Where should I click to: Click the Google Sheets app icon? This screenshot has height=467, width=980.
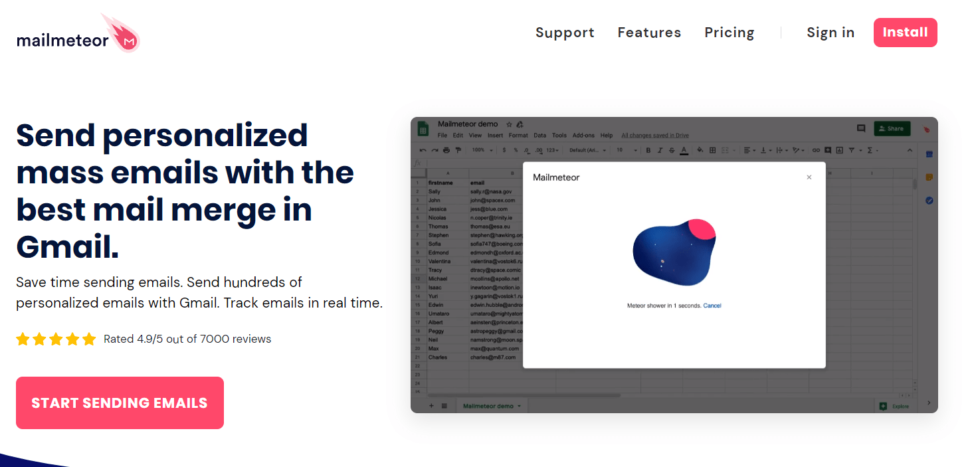[x=423, y=129]
